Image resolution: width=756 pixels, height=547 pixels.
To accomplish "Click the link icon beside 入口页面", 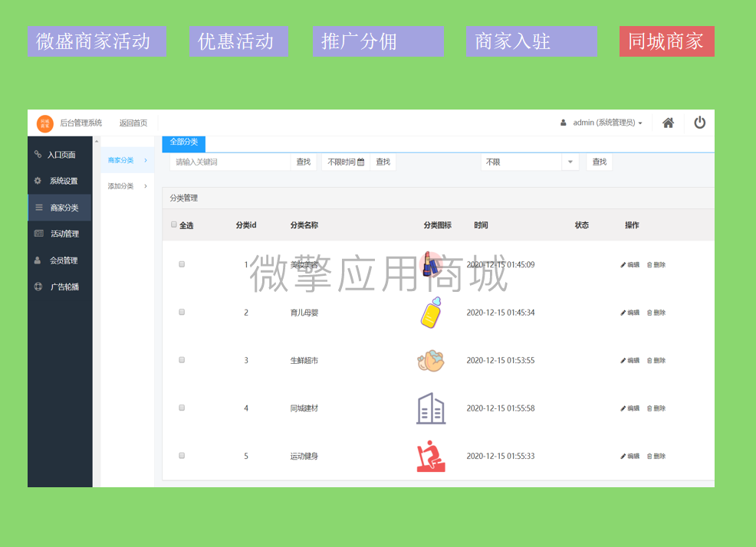I will coord(38,154).
